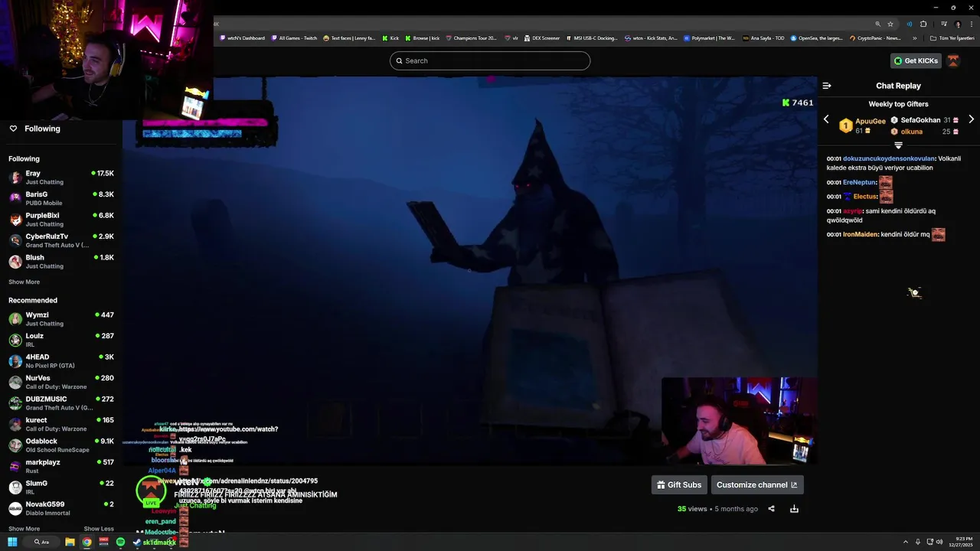Open Customize channel page

pos(757,484)
